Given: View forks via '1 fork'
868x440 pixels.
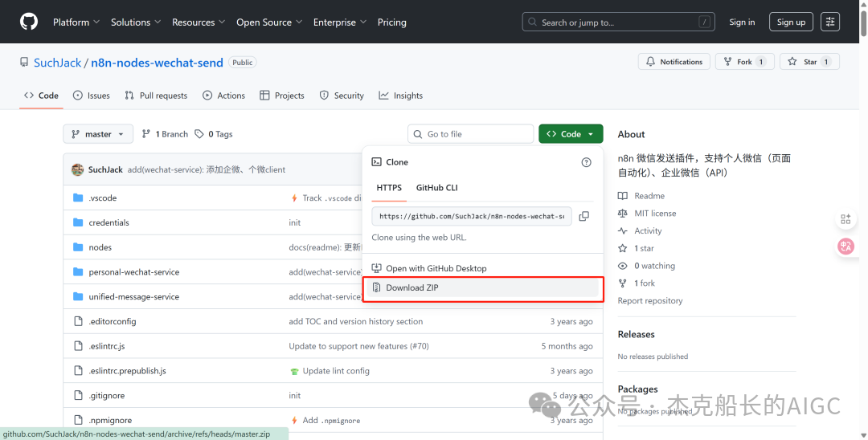Looking at the screenshot, I should [x=645, y=283].
